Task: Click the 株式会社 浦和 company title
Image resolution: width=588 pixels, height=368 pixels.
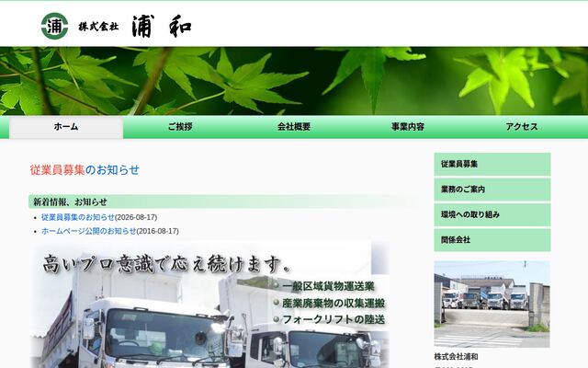Action: (135, 27)
